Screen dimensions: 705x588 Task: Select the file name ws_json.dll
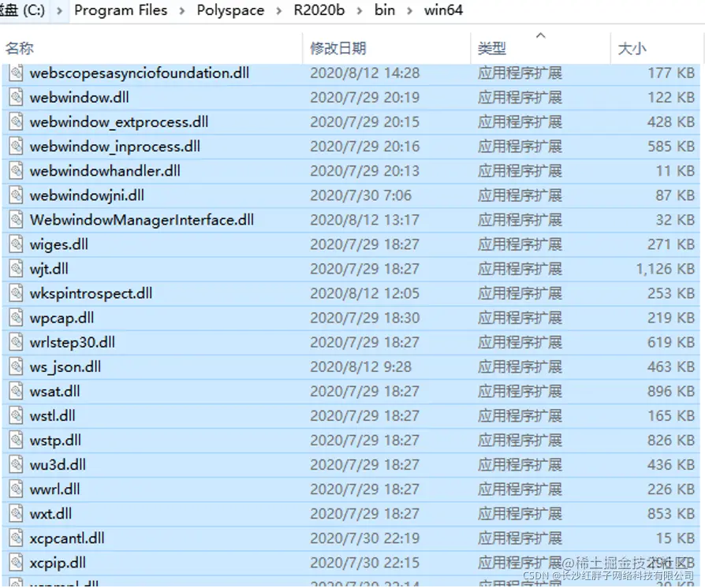click(65, 367)
